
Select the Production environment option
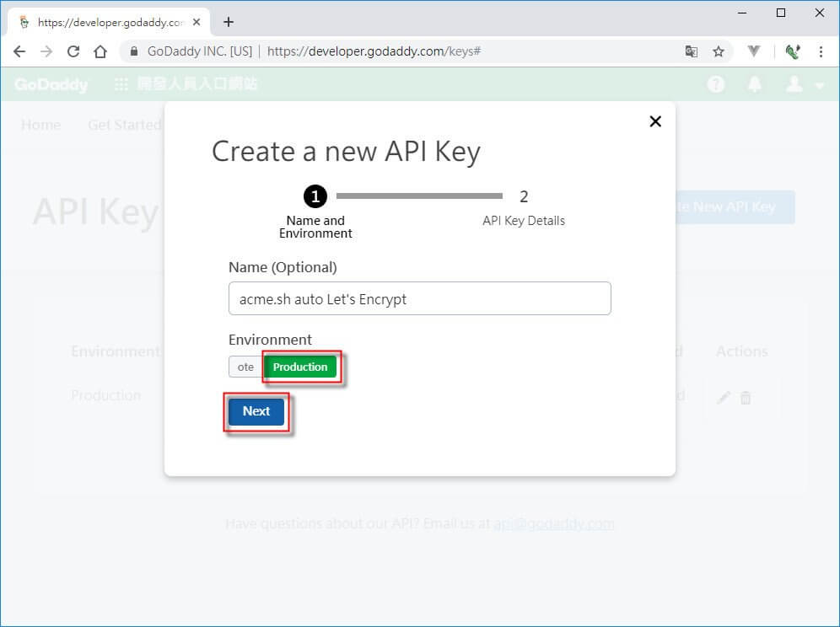300,367
